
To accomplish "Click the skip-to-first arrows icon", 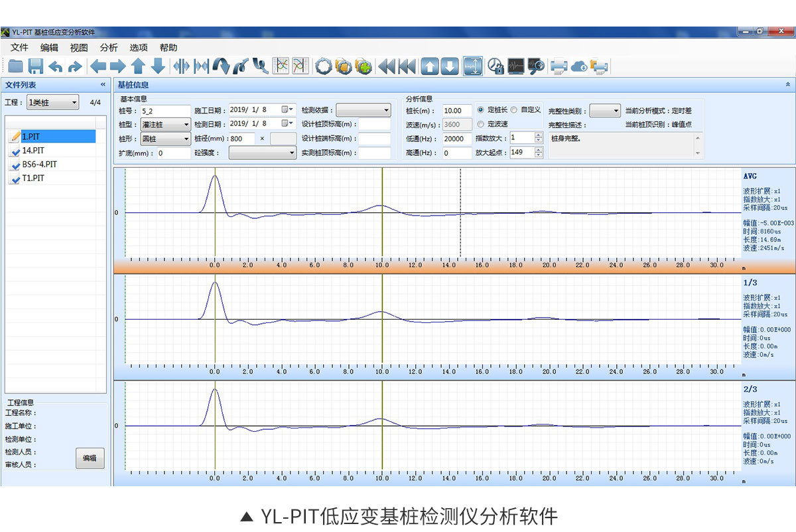I will pyautogui.click(x=407, y=66).
